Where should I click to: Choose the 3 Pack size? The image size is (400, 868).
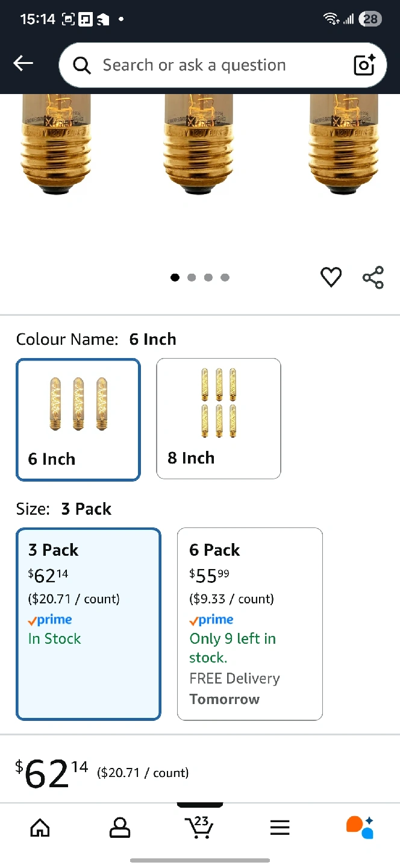89,623
